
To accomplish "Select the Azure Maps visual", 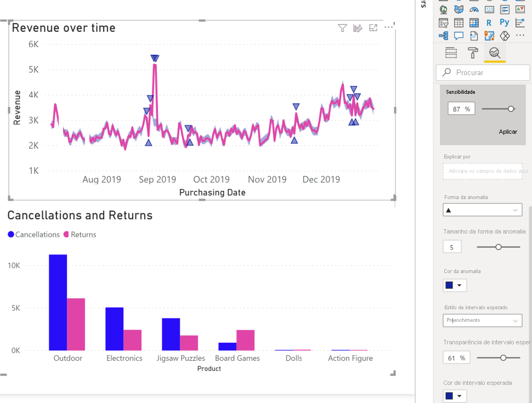I will 489,36.
